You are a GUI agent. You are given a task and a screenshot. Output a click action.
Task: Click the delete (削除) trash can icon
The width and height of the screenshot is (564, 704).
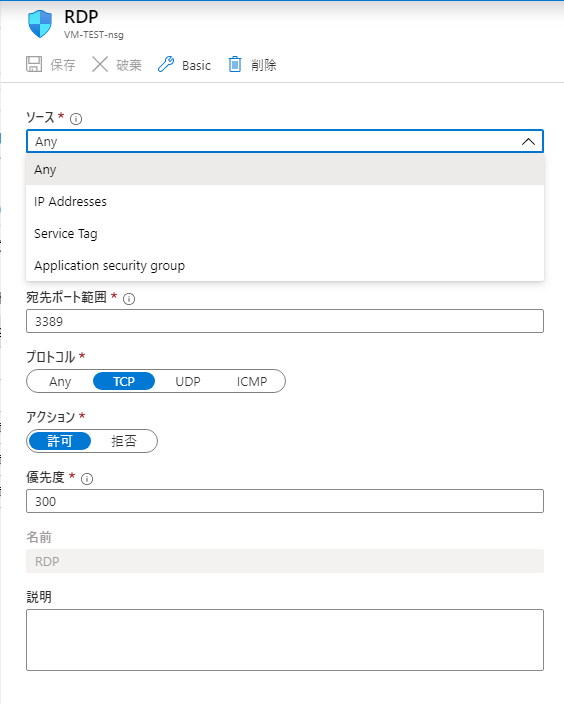[x=235, y=64]
